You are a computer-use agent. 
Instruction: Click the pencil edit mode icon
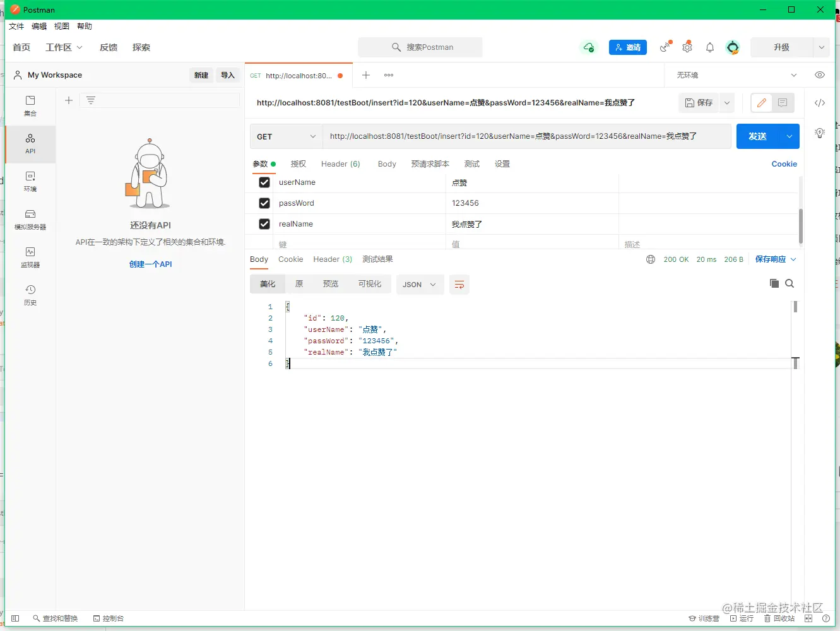point(762,103)
